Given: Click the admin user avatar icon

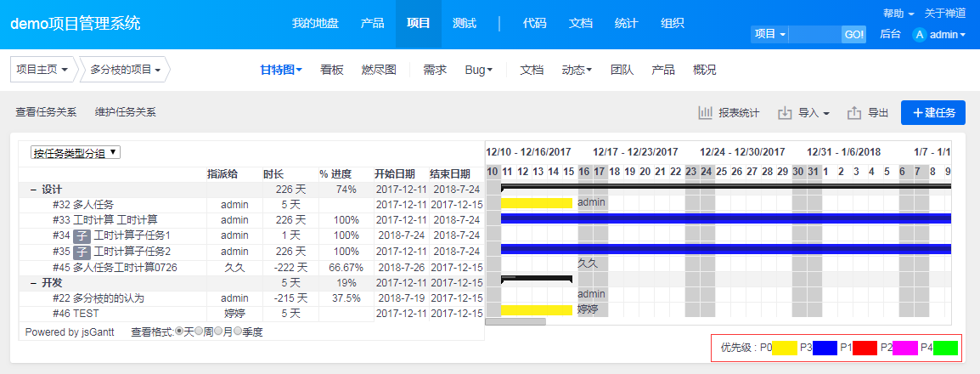Looking at the screenshot, I should 919,35.
